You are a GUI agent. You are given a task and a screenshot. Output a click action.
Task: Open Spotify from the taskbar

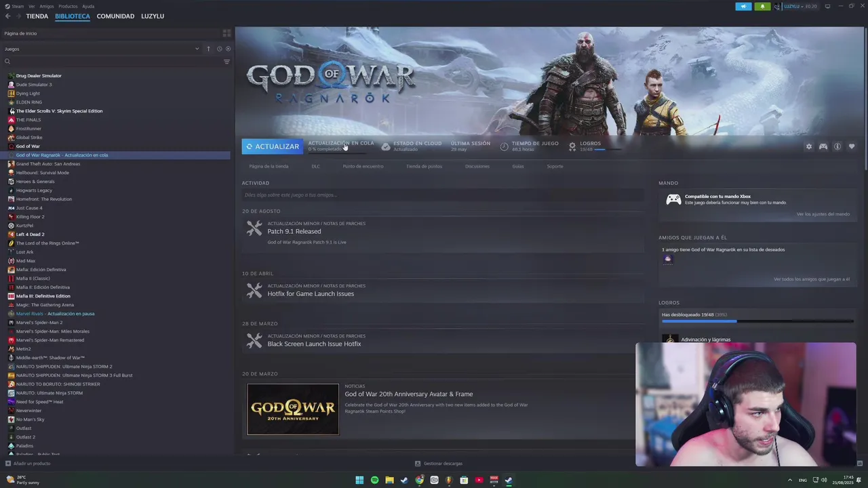(x=374, y=480)
